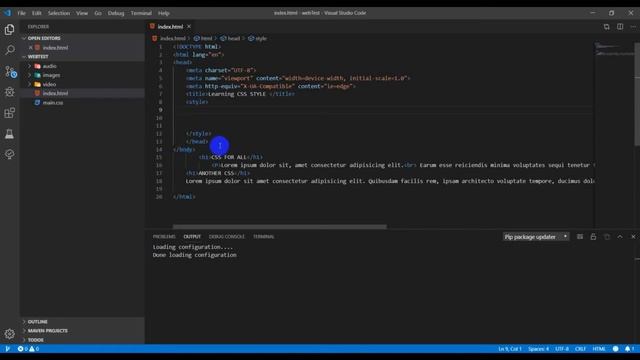Collapse the Open Editors section
640x360 pixels.
(x=82, y=38)
